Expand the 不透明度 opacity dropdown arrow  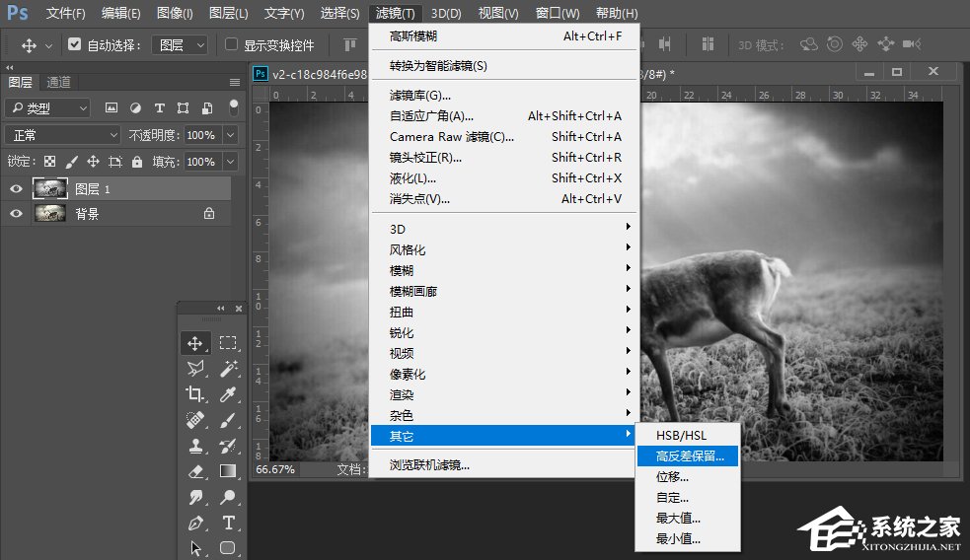230,135
